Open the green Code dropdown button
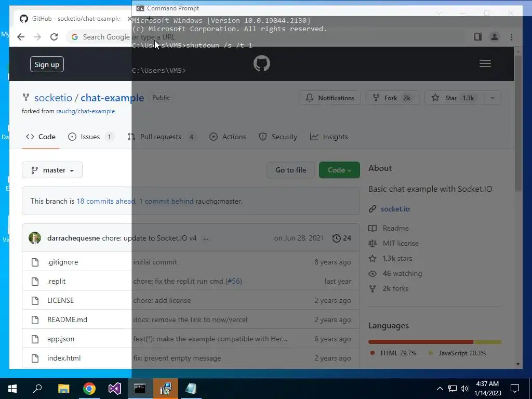This screenshot has height=399, width=532. pos(339,170)
